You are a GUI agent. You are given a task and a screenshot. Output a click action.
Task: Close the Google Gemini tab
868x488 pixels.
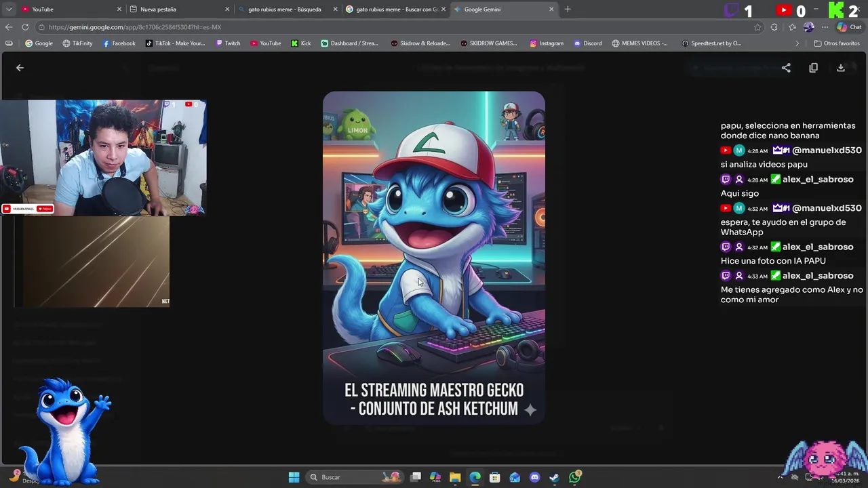551,9
